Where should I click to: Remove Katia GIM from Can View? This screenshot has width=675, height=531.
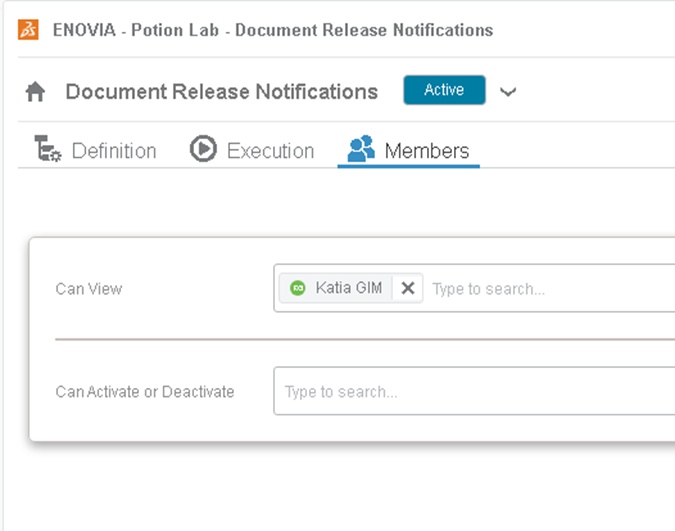408,288
